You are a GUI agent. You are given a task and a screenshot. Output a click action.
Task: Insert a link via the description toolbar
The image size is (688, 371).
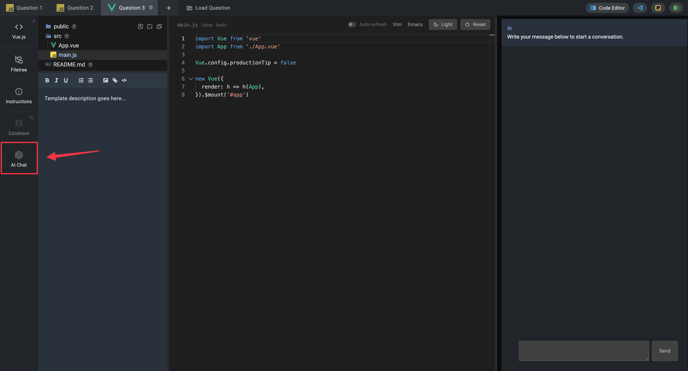(x=115, y=80)
